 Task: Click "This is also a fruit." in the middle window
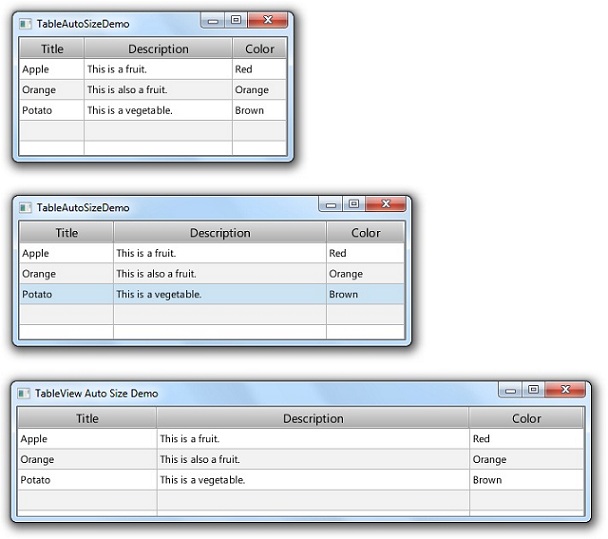tap(156, 274)
